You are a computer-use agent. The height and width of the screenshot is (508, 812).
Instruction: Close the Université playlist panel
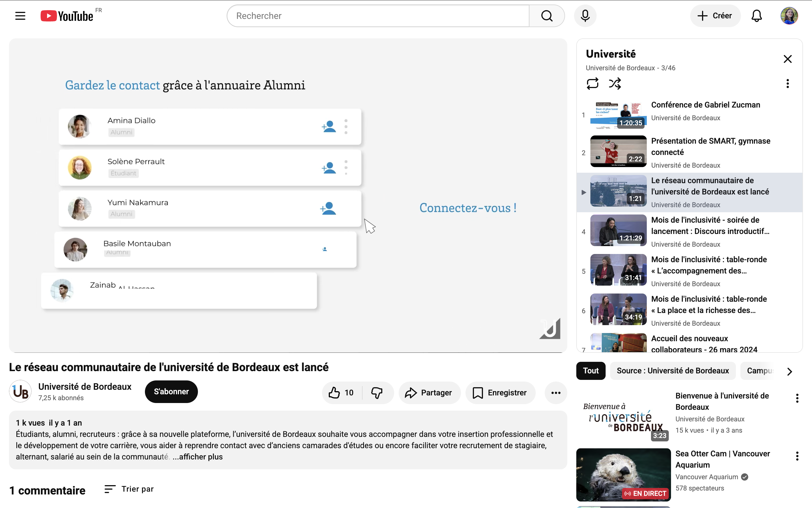(787, 59)
